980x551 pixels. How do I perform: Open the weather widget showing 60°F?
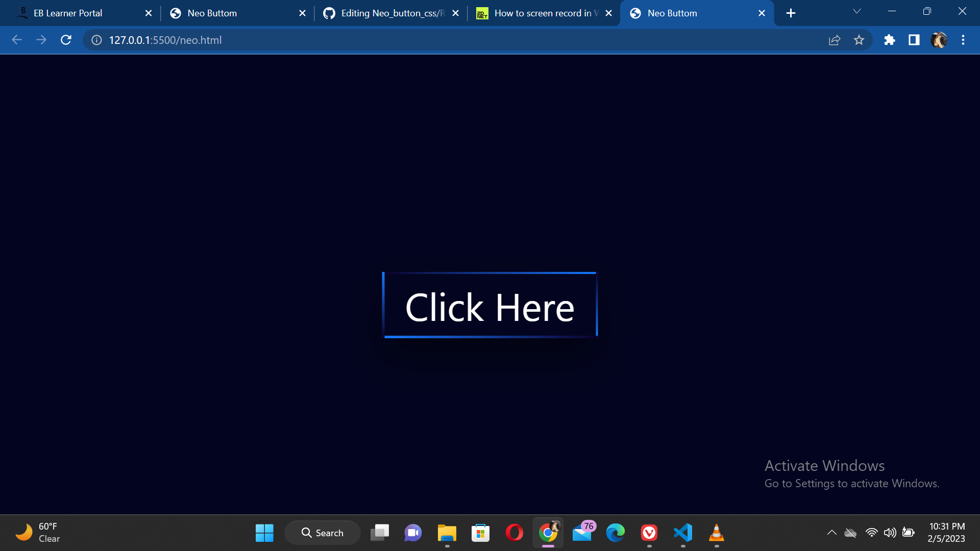tap(38, 533)
